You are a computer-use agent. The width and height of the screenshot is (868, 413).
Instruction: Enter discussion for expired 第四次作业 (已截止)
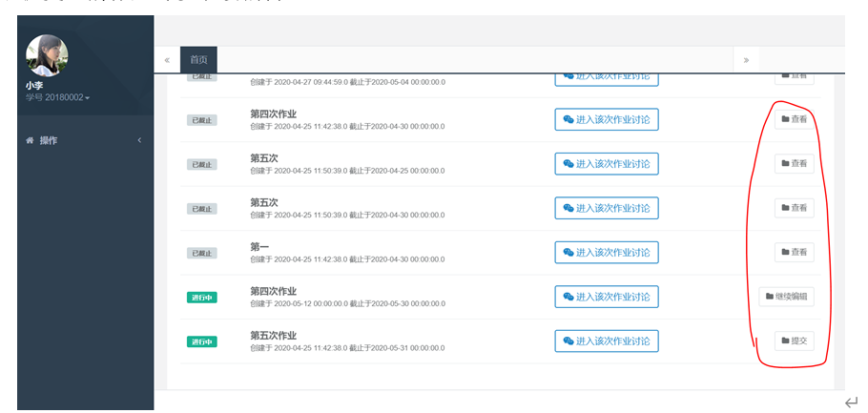pyautogui.click(x=607, y=119)
